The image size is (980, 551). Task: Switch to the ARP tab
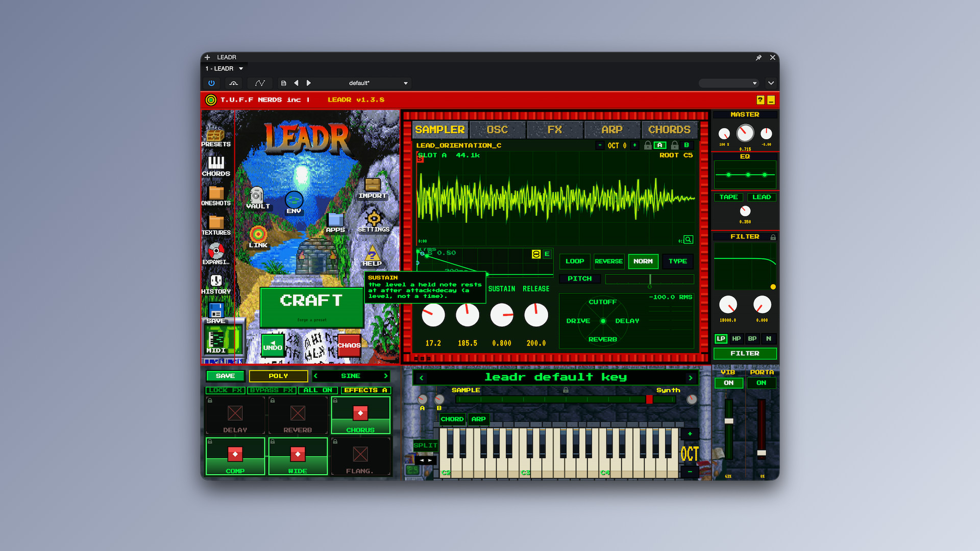[x=612, y=130]
